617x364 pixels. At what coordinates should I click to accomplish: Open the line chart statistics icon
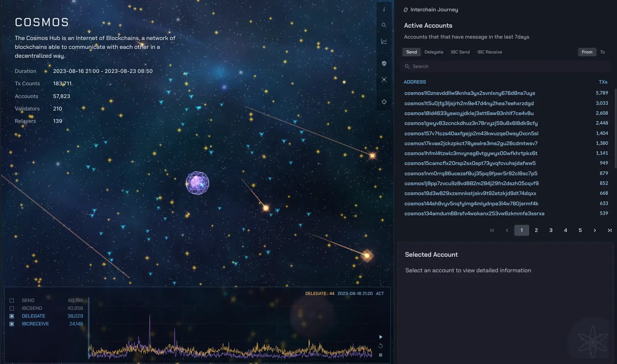tap(384, 41)
